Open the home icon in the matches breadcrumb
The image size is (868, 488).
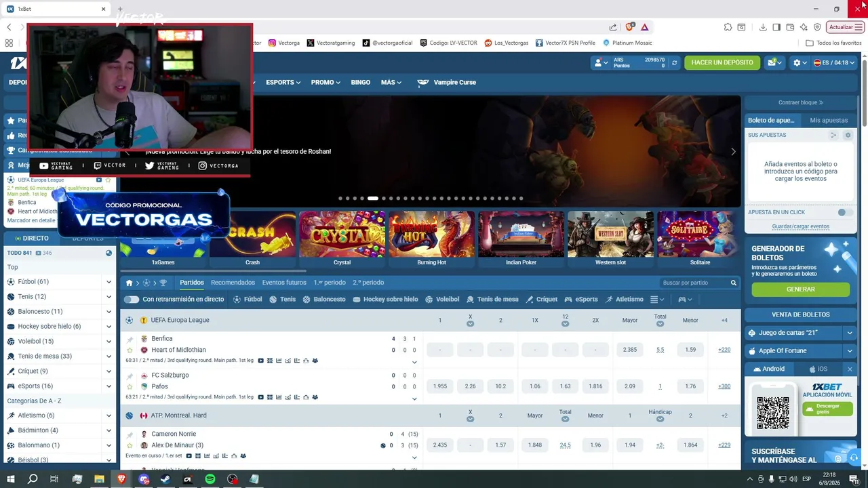129,283
